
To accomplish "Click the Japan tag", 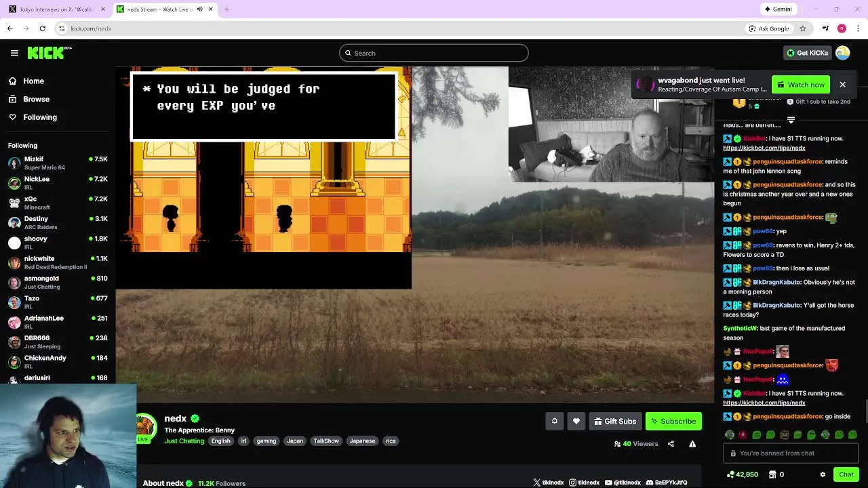I will 295,441.
